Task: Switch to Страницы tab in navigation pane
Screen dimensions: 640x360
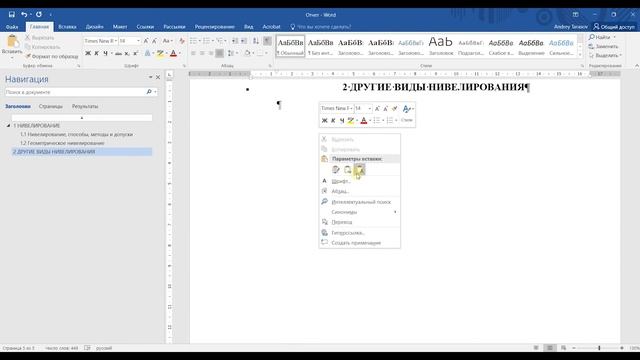Action: pyautogui.click(x=51, y=106)
